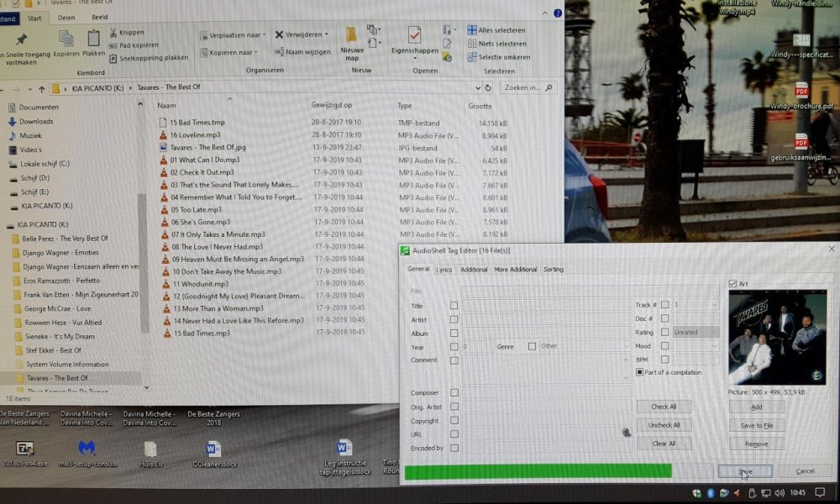Click the Knippen (cut) scissors icon
The width and height of the screenshot is (840, 504).
(x=113, y=33)
